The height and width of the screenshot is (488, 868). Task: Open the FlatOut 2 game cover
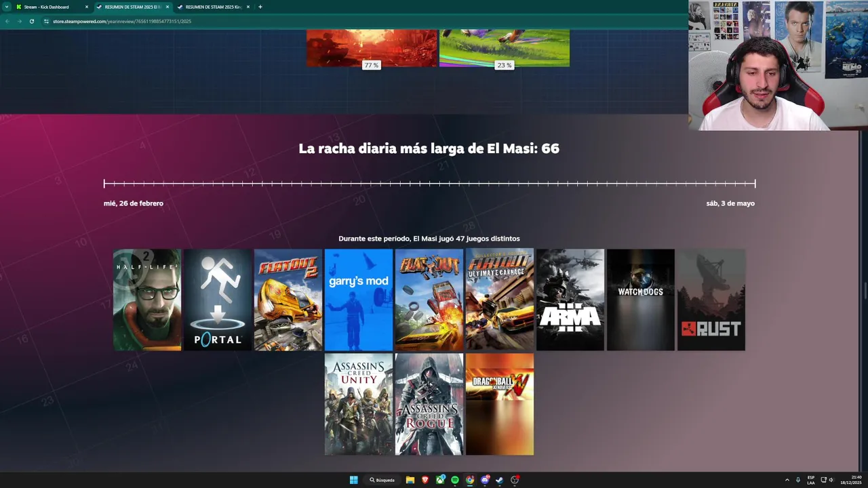(288, 300)
